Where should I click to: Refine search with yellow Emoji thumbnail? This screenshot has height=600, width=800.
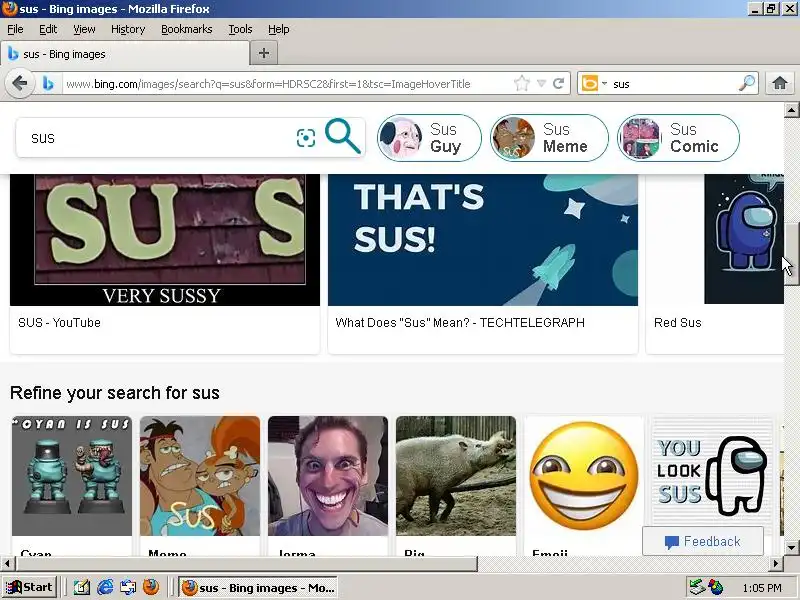pyautogui.click(x=584, y=476)
